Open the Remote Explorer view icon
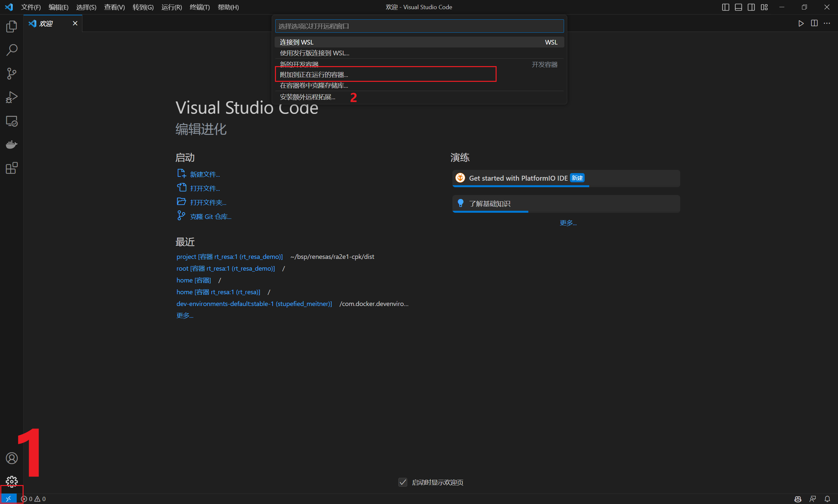Image resolution: width=838 pixels, height=504 pixels. coord(11,121)
